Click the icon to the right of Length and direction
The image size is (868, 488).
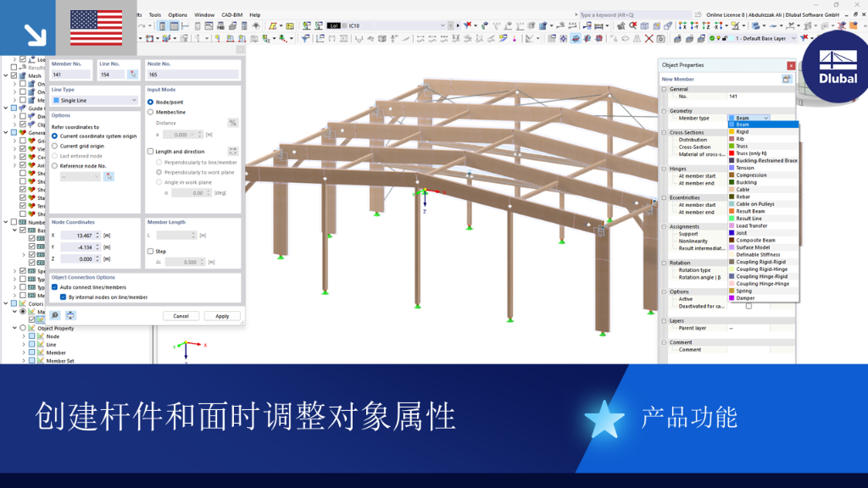(232, 151)
